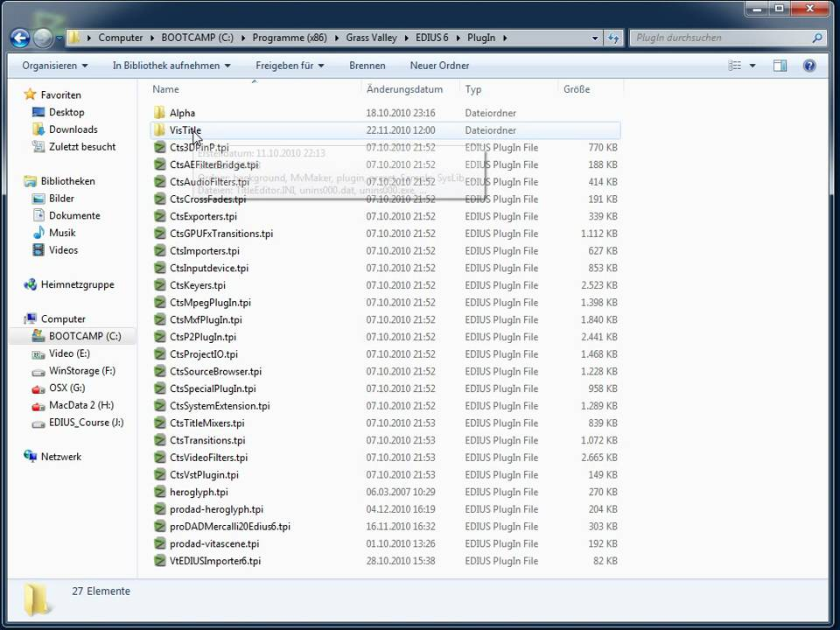
Task: Click Brennen in the toolbar
Action: tap(367, 66)
